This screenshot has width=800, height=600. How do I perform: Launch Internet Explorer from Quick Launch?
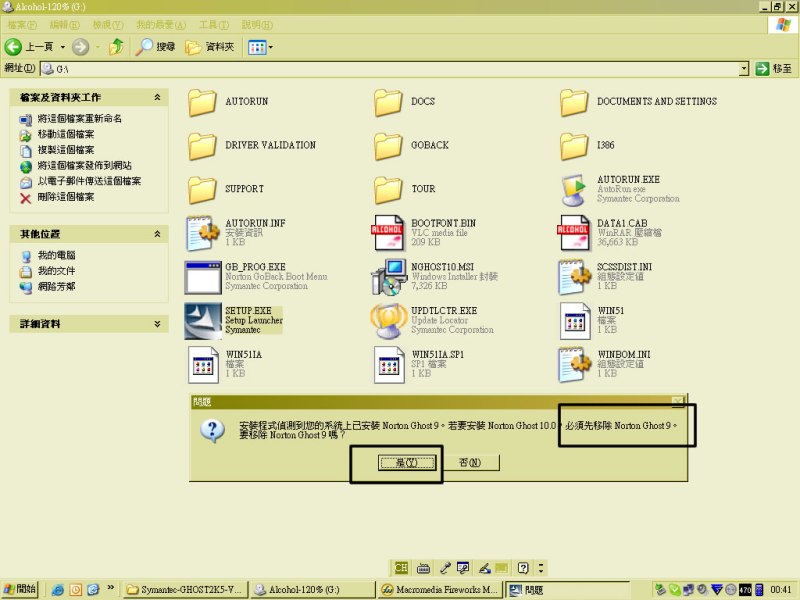(58, 590)
